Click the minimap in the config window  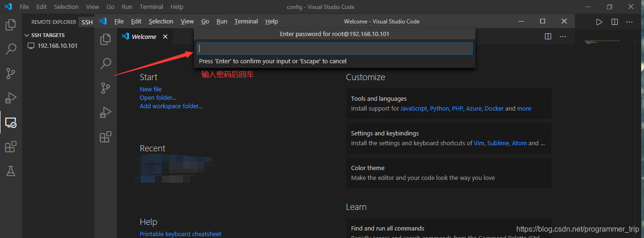tap(602, 42)
